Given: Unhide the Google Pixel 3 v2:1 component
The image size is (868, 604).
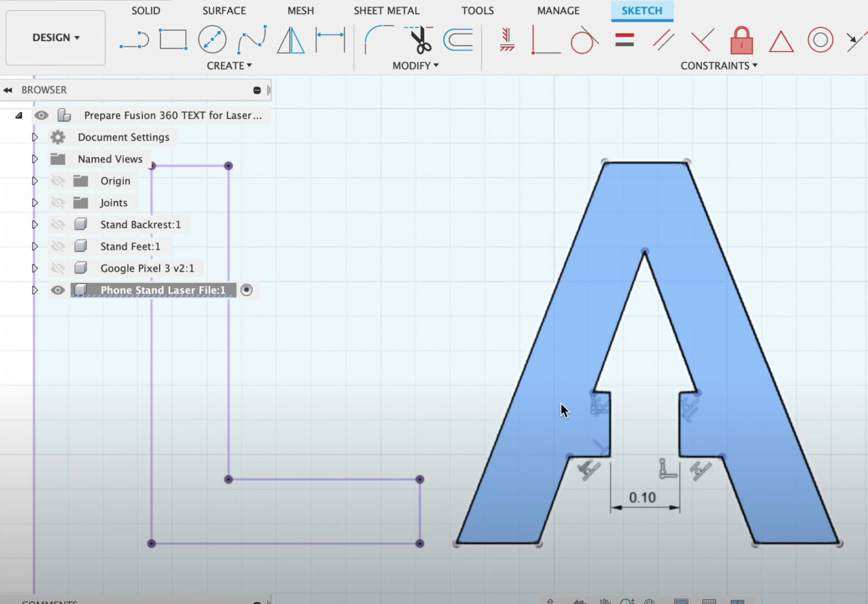Looking at the screenshot, I should click(58, 268).
